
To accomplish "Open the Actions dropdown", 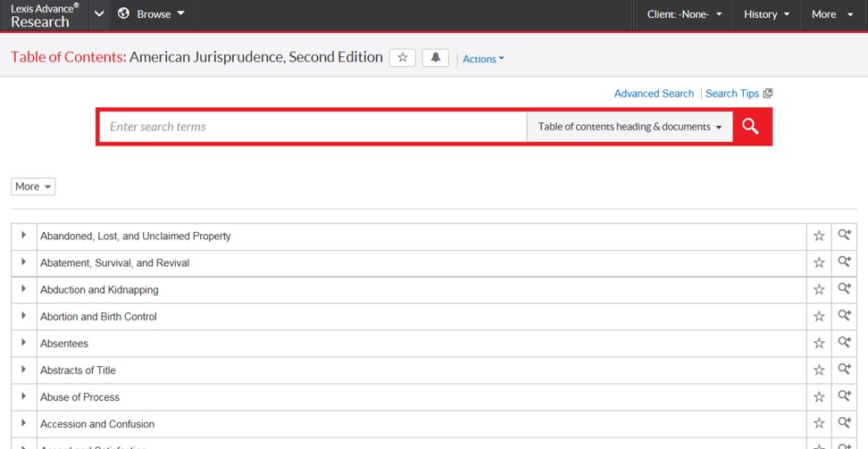I will tap(483, 59).
